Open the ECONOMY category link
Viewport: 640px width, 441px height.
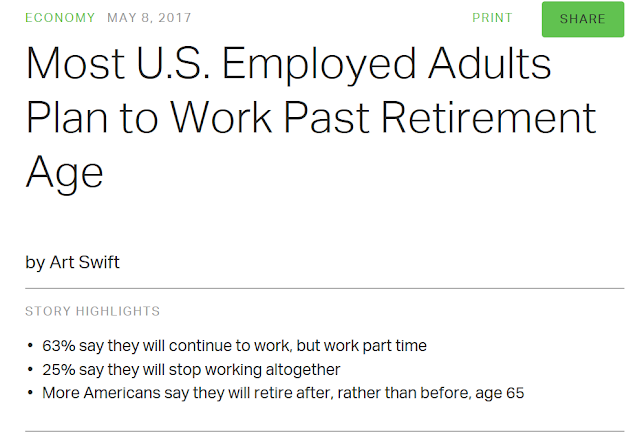tap(60, 18)
